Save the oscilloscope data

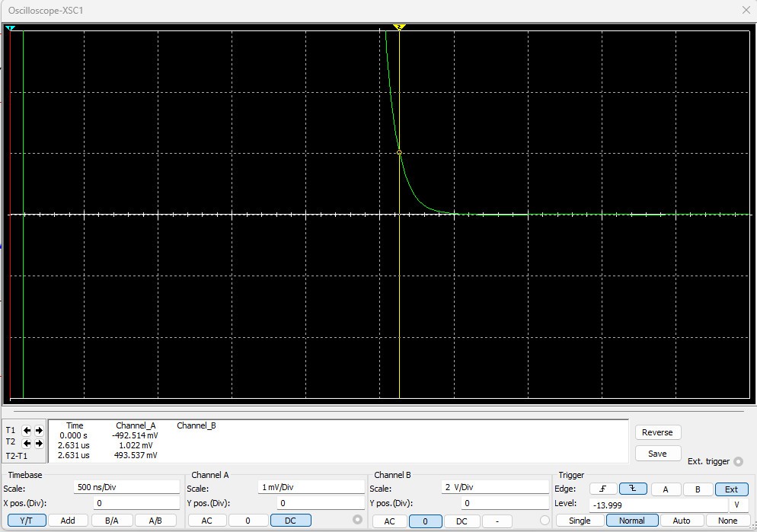point(657,453)
